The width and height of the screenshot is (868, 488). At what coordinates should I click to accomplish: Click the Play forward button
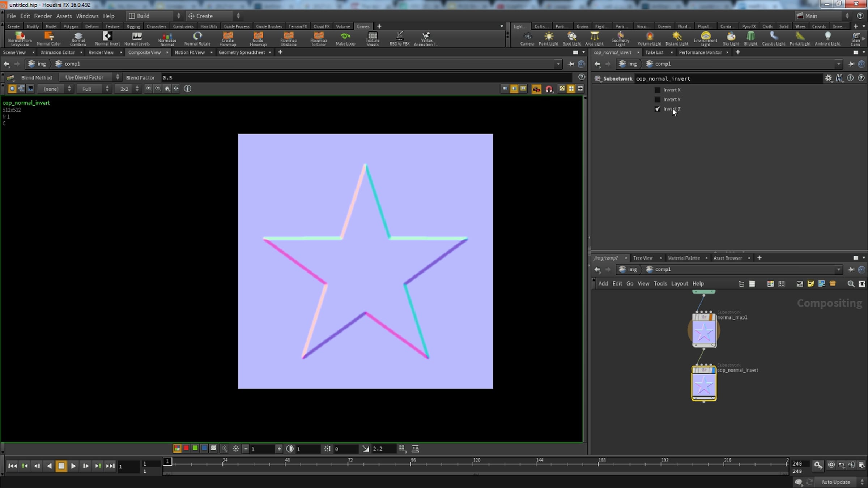73,466
